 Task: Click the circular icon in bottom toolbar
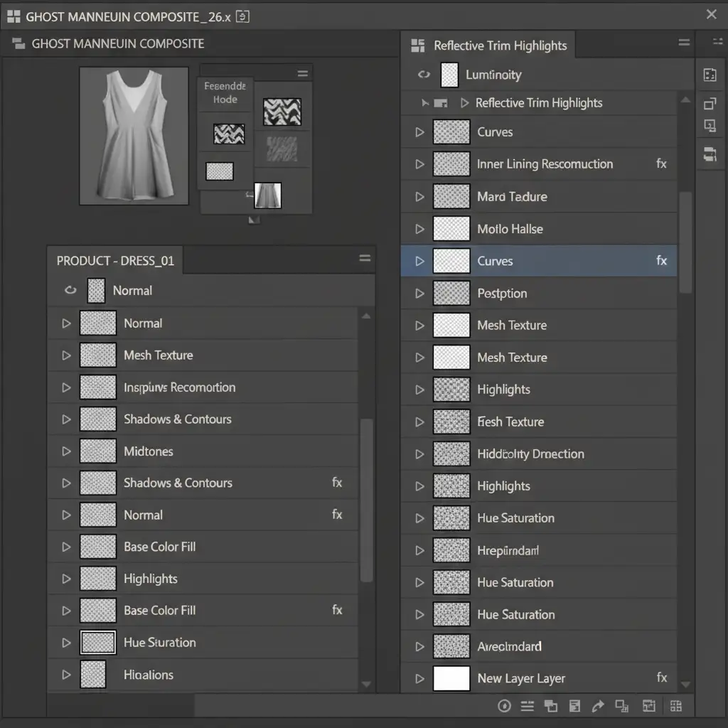click(x=505, y=706)
